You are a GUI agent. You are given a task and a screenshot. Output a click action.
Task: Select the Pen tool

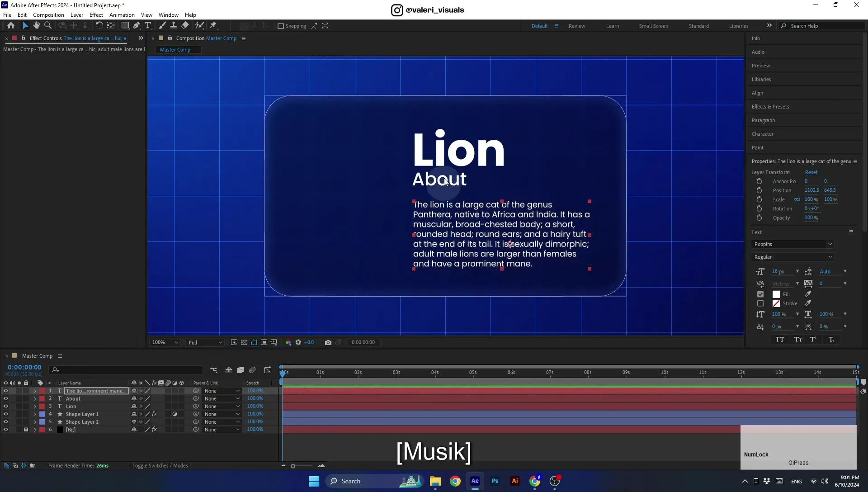137,26
